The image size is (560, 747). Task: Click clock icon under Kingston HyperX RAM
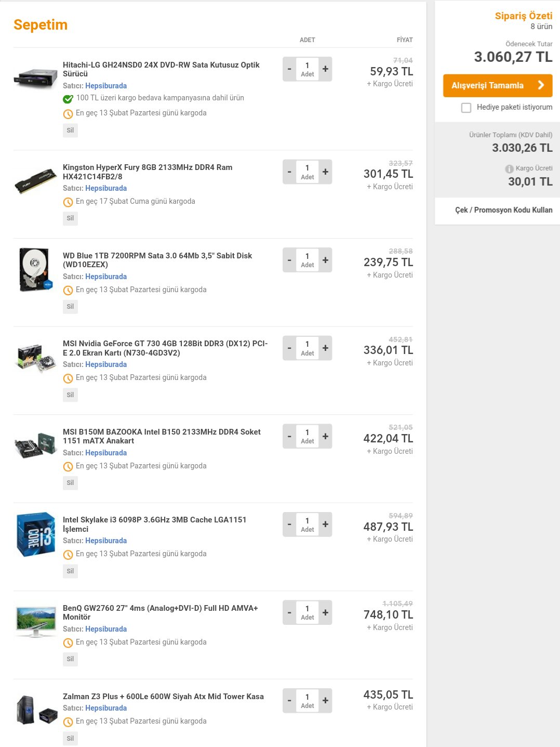tap(68, 202)
